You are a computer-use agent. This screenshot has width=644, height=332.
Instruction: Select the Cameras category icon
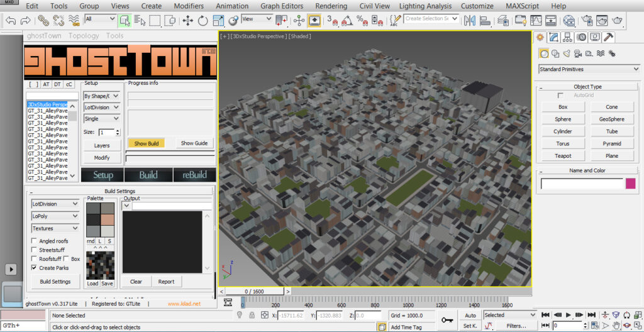tap(578, 53)
